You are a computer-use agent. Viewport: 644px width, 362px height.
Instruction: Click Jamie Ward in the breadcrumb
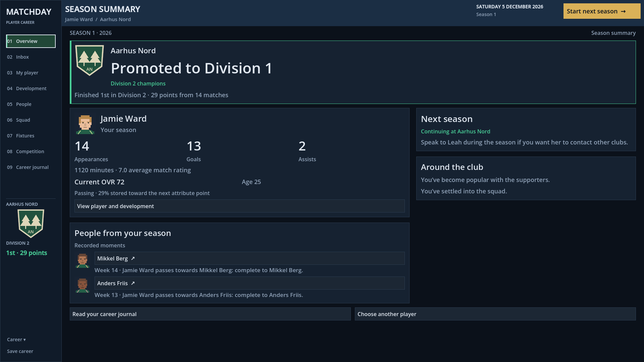79,19
